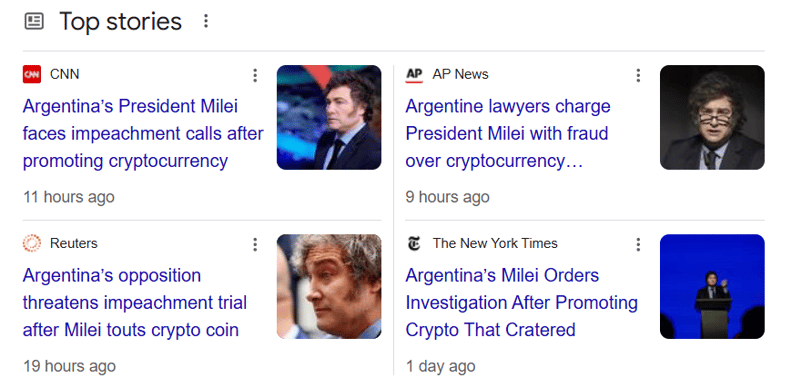Open Reuters opposition threatens impeachment trial headline
812x385 pixels.
click(x=135, y=303)
